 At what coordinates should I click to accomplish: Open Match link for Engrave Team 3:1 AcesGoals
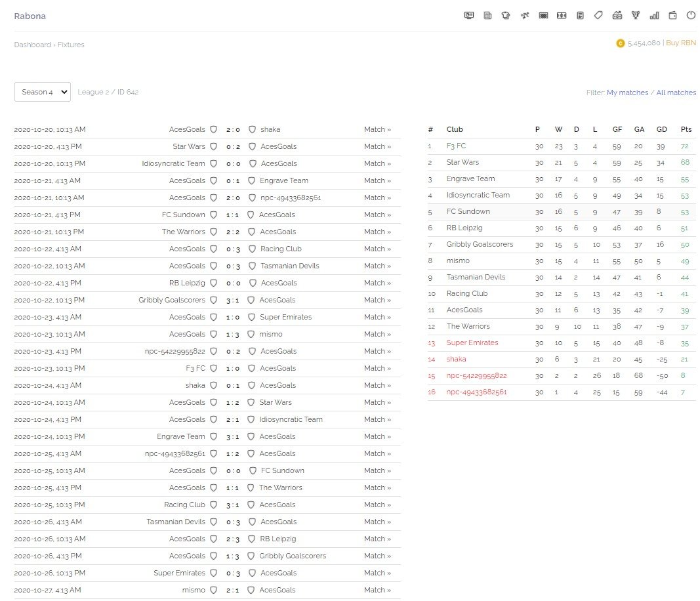377,437
